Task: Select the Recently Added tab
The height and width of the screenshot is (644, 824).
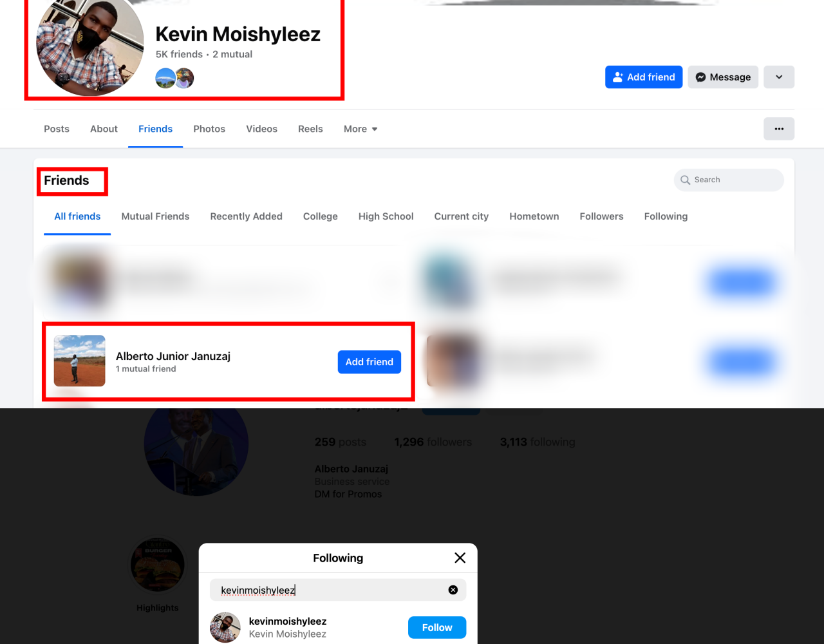Action: [246, 216]
